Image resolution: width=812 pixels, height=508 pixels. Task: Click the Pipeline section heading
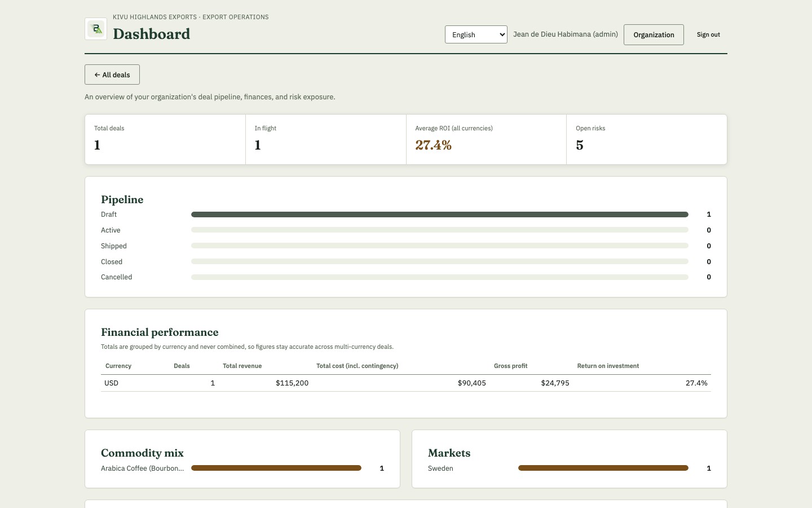pyautogui.click(x=122, y=199)
